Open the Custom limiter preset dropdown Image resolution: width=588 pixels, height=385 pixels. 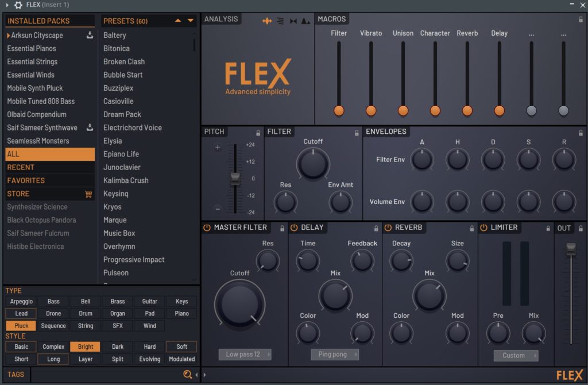tap(516, 355)
